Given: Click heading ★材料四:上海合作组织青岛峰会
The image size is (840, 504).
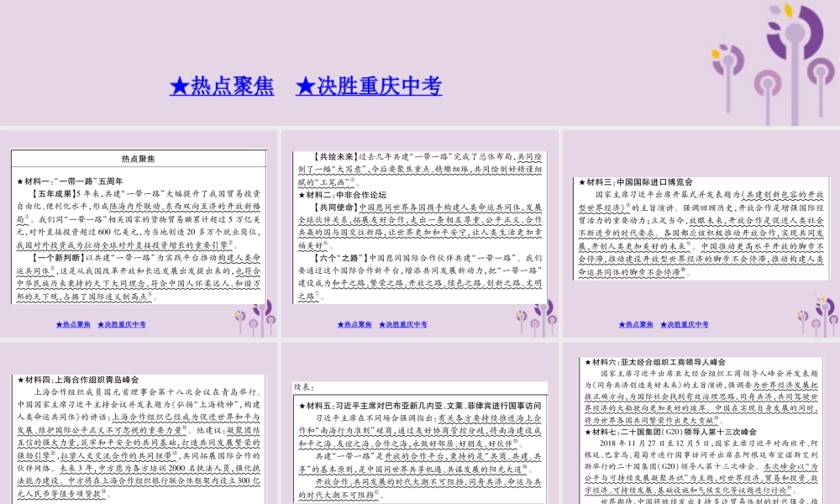Looking at the screenshot, I should point(78,380).
